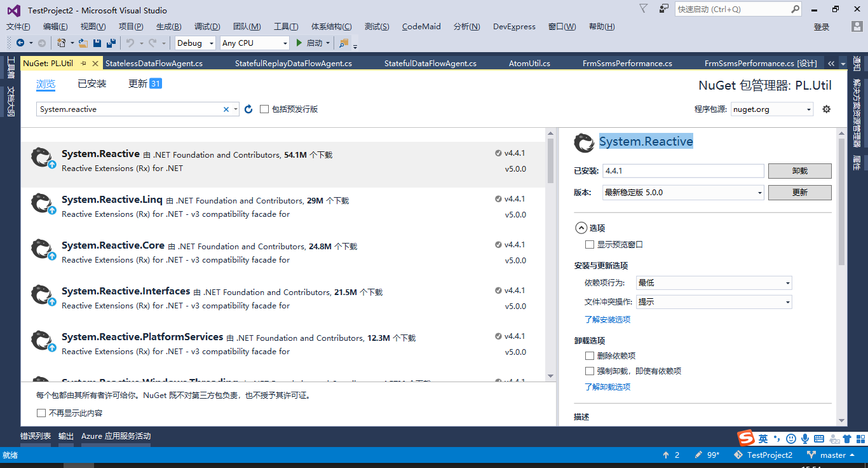Open the nuget.org package source dropdown
The image size is (868, 468).
772,109
